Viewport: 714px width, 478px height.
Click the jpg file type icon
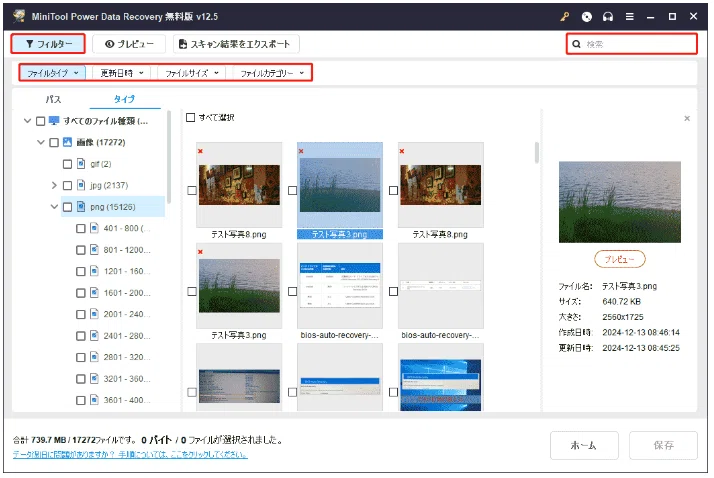coord(81,185)
